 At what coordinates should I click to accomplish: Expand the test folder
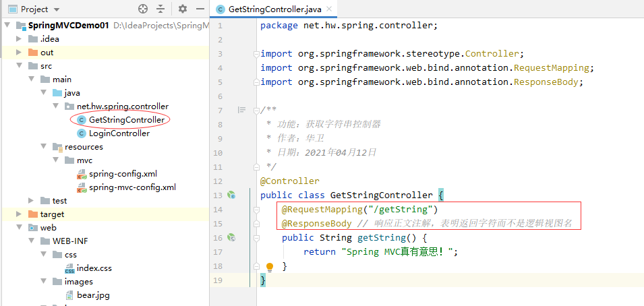tap(31, 201)
